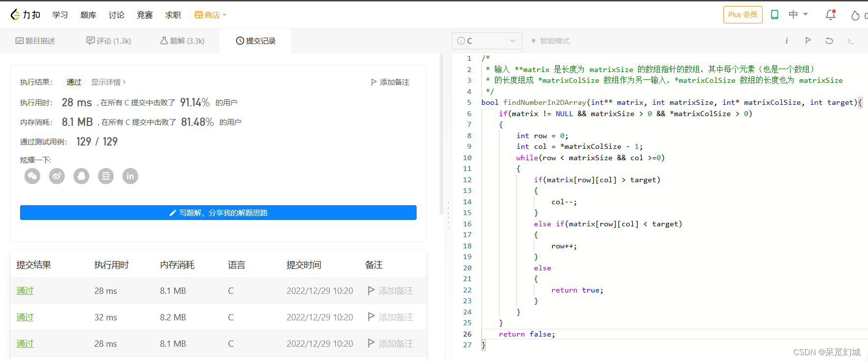Image resolution: width=868 pixels, height=361 pixels.
Task: Add a note on the last table row
Action: click(391, 344)
